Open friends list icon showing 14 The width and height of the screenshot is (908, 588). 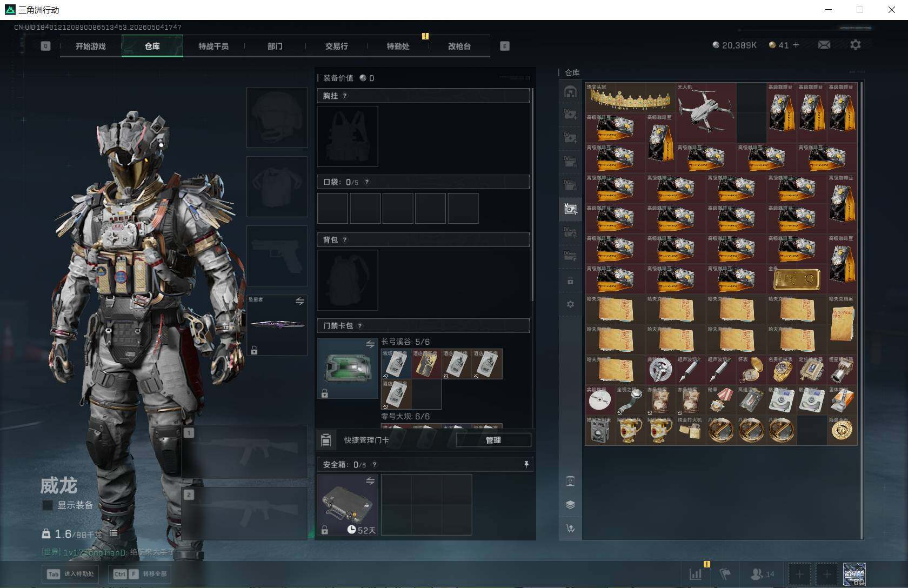[x=762, y=574]
